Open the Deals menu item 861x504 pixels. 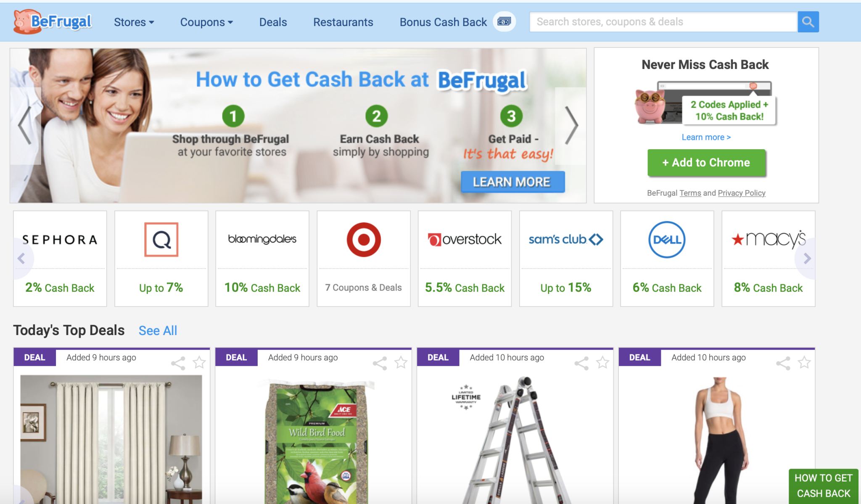(x=273, y=22)
